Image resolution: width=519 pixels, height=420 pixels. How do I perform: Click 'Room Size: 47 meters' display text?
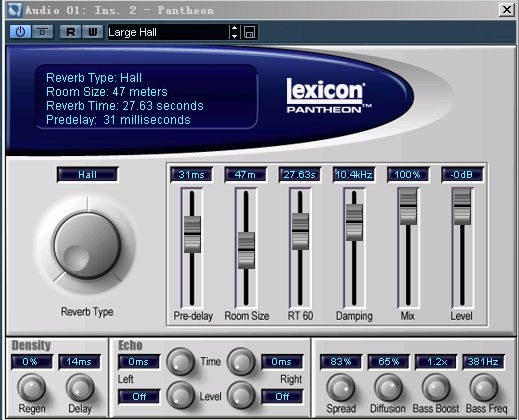(x=107, y=92)
